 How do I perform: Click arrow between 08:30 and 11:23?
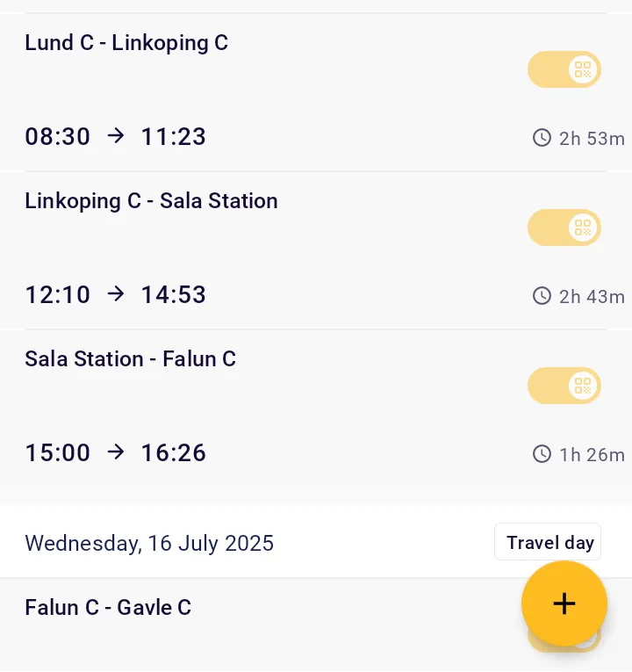116,136
